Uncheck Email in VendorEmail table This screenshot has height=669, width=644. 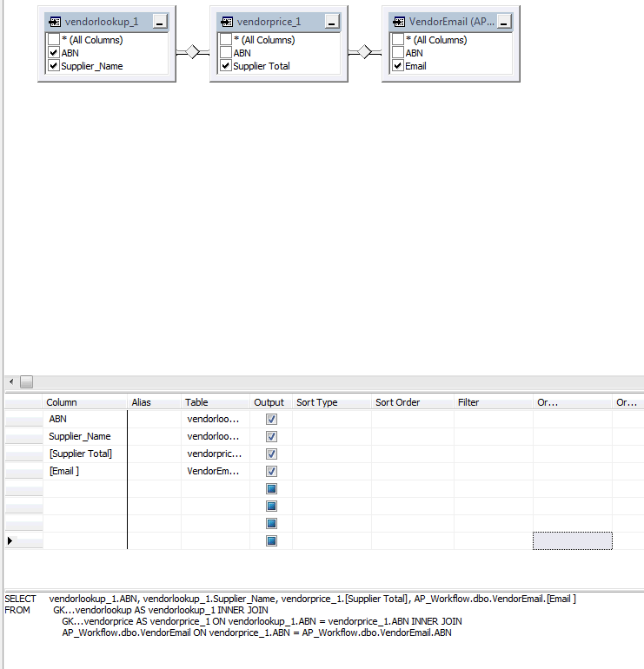(398, 66)
